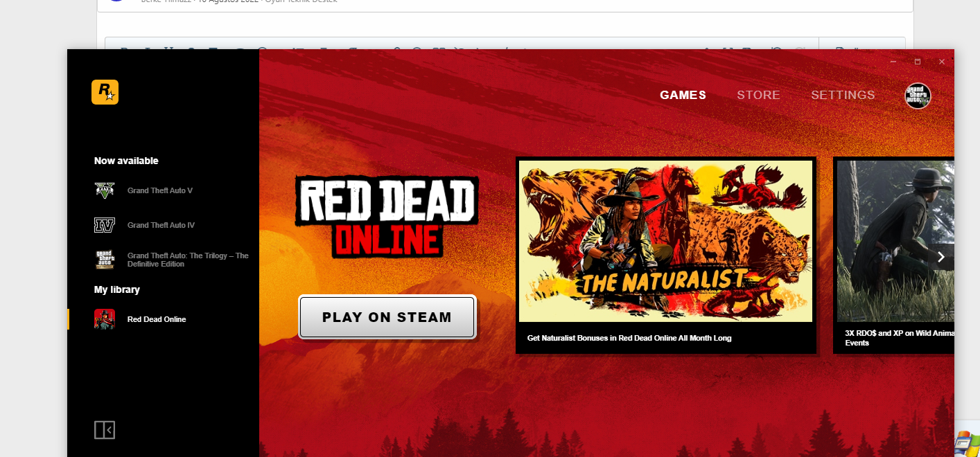Minimize the Rockstar launcher window
This screenshot has height=457, width=980.
(893, 62)
